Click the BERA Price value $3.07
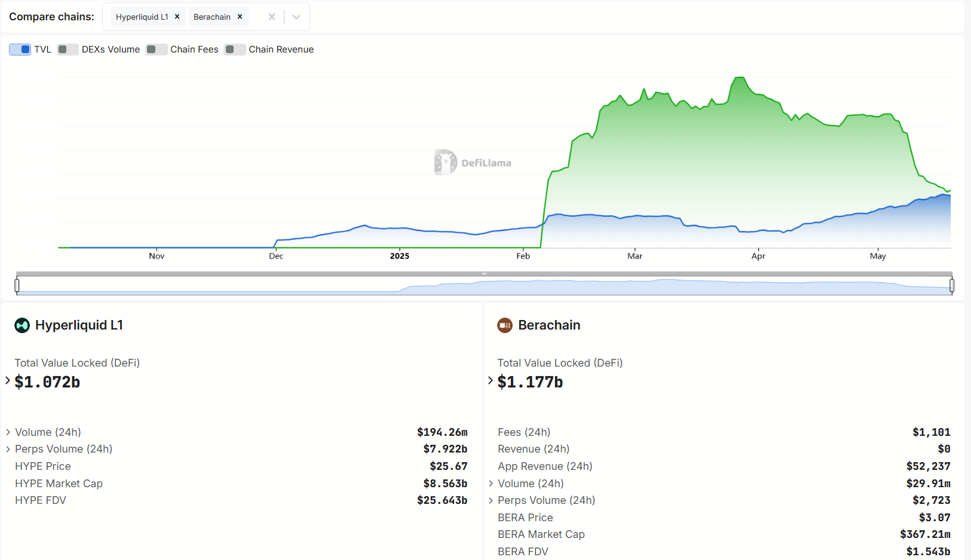The height and width of the screenshot is (560, 971). tap(935, 518)
